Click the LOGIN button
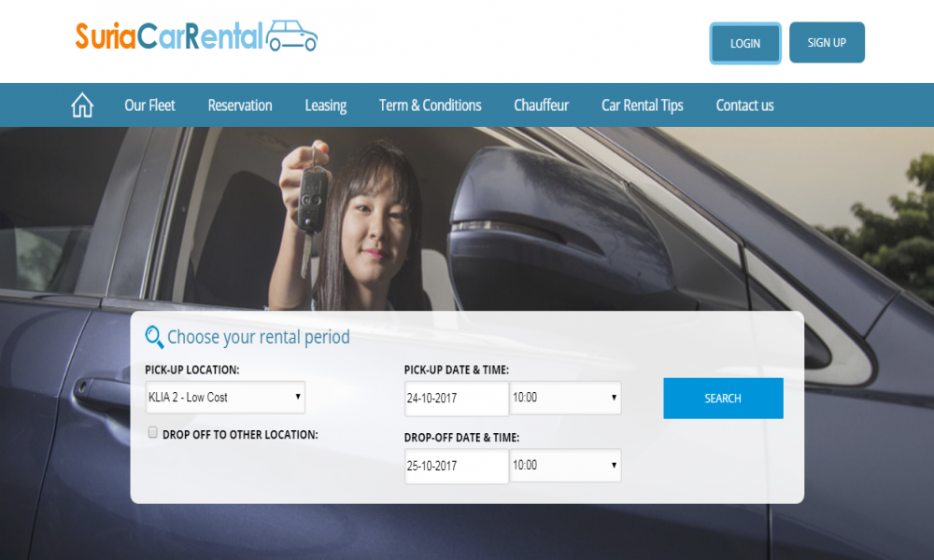Image resolution: width=934 pixels, height=560 pixels. [745, 43]
